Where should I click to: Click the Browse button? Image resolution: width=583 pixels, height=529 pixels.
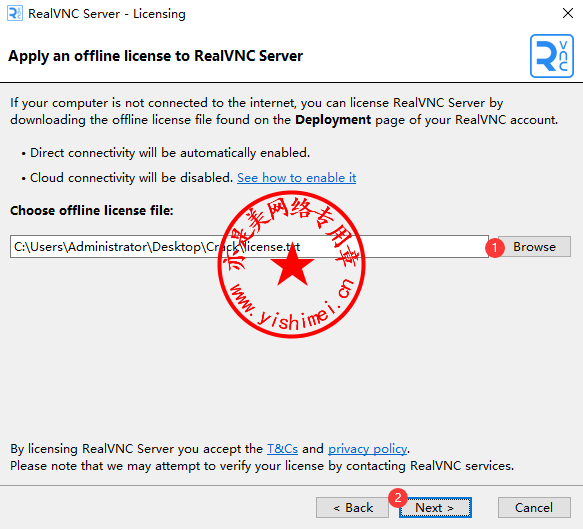(534, 246)
